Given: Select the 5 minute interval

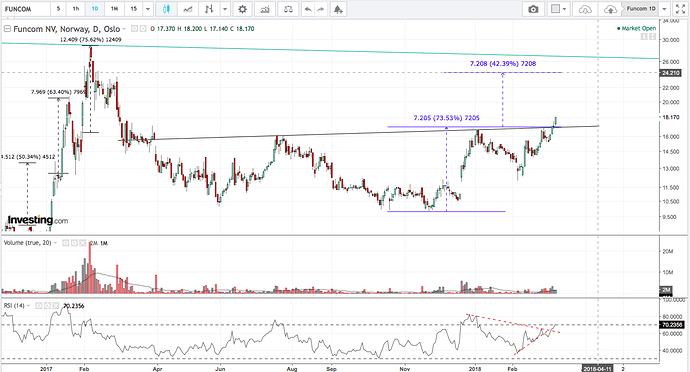Looking at the screenshot, I should [x=58, y=9].
